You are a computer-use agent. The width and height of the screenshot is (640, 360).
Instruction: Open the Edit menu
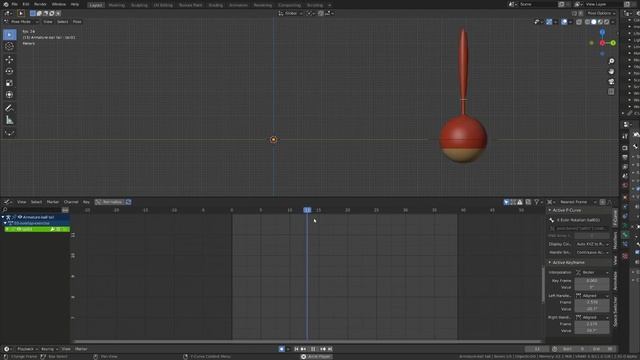26,4
